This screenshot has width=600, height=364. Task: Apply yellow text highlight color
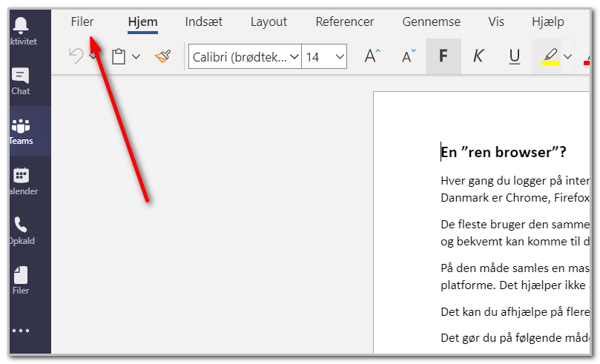(x=550, y=56)
